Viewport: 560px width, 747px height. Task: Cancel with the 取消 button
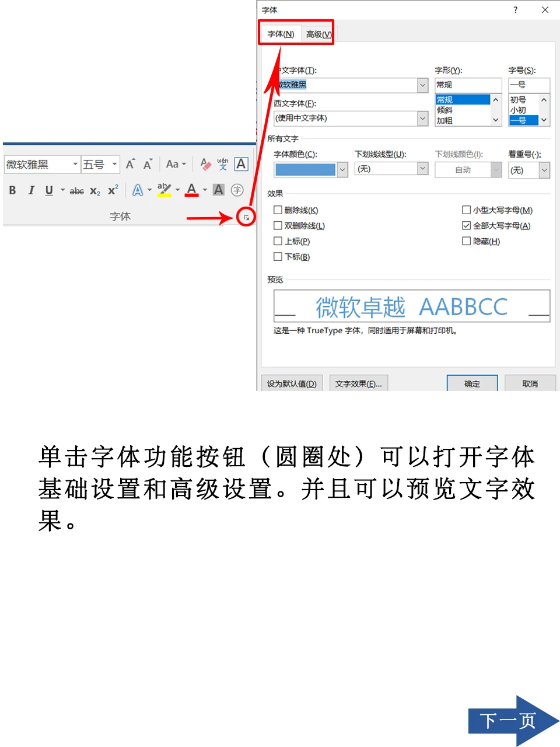coord(530,383)
